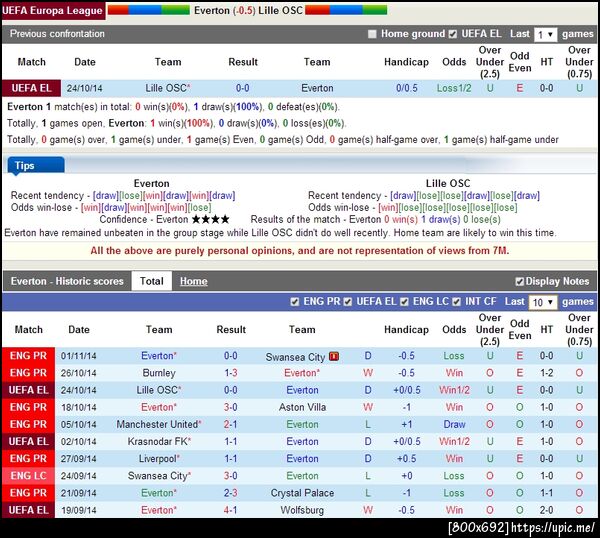Click the Aston Villa 3-0 result
This screenshot has width=600, height=538.
(231, 407)
